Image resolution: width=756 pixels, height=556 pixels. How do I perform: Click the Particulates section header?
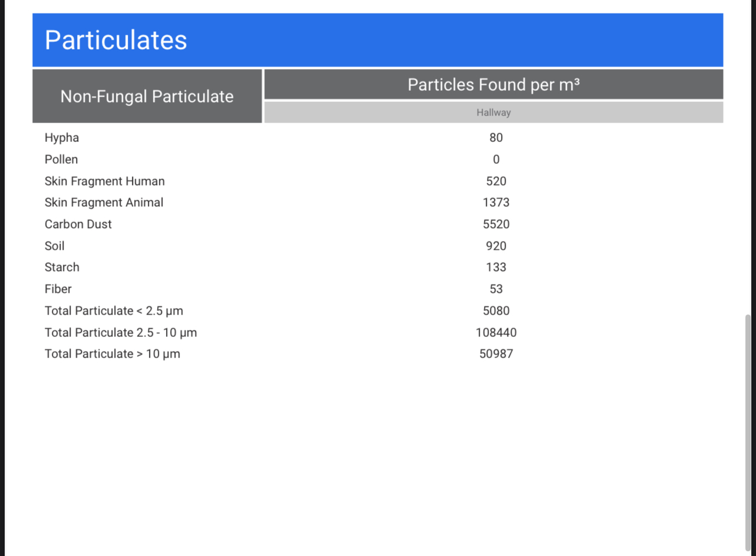pyautogui.click(x=116, y=40)
